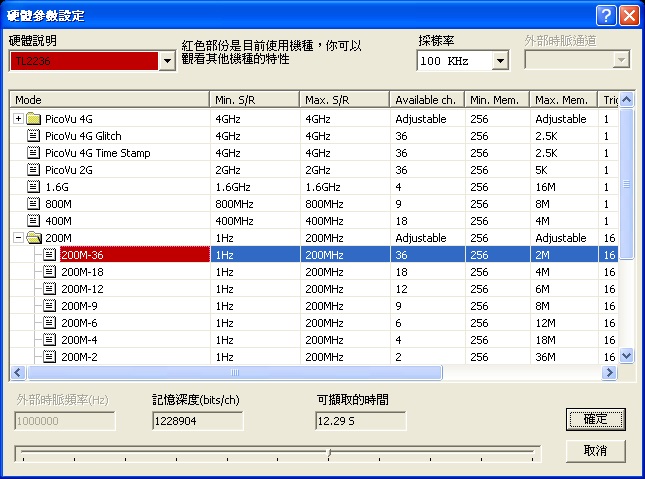
Task: Click the 800M mode icon
Action: [x=33, y=204]
